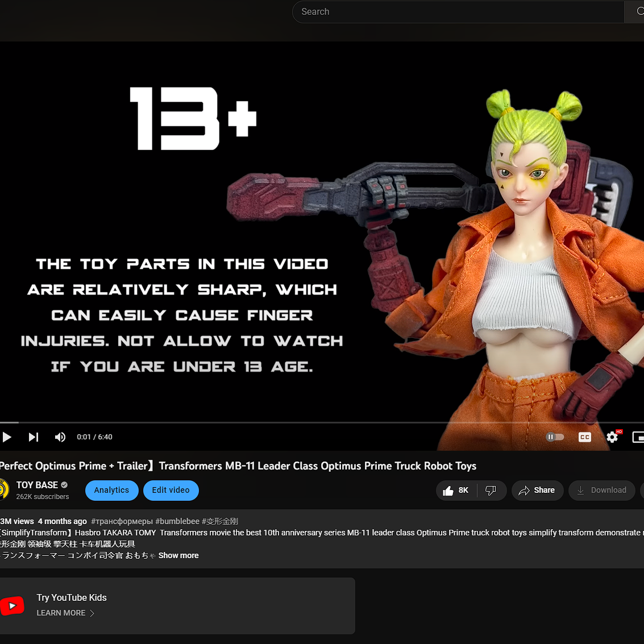Click the Edit video button
The height and width of the screenshot is (644, 644).
tap(171, 491)
